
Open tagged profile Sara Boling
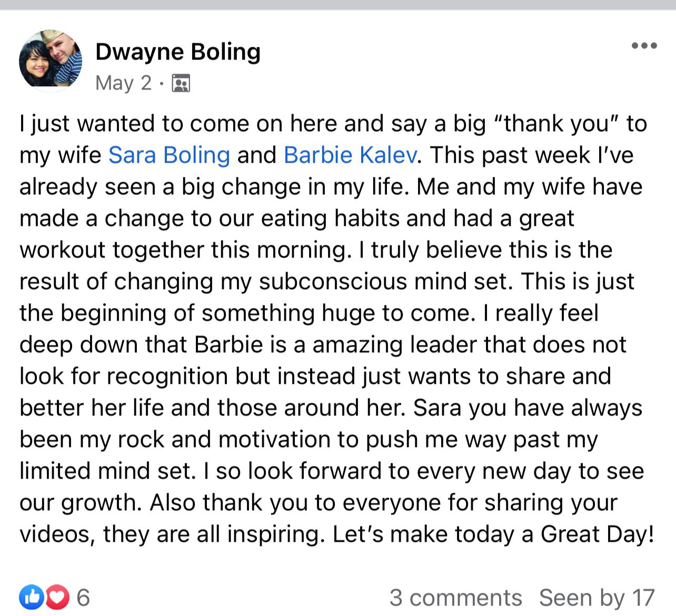tap(169, 155)
